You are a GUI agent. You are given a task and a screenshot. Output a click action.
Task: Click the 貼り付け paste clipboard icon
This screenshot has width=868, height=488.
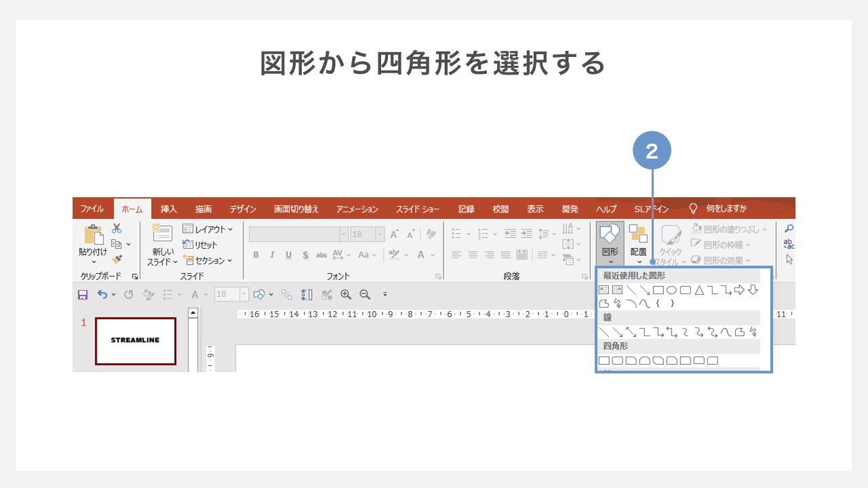(94, 234)
